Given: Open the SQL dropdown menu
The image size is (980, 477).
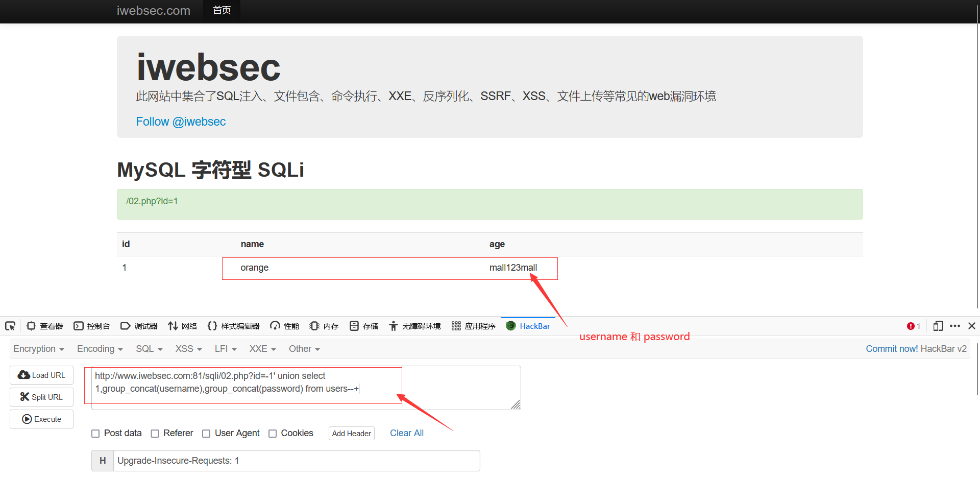Looking at the screenshot, I should pyautogui.click(x=148, y=349).
